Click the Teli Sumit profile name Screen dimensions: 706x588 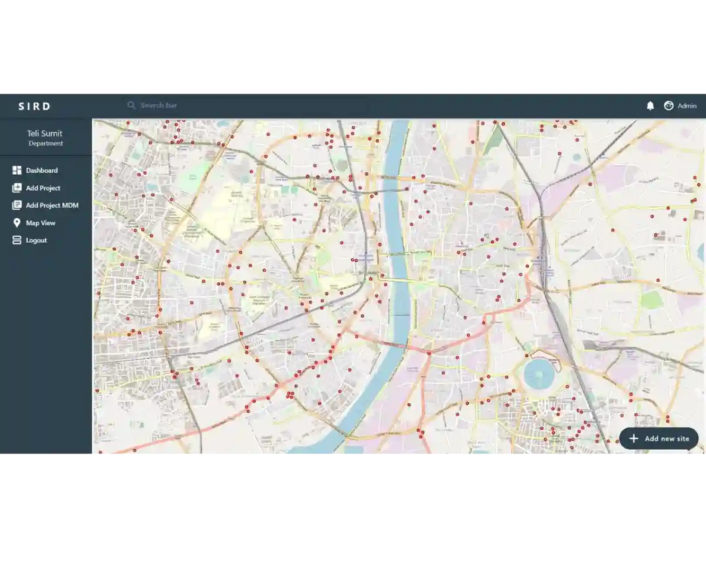(45, 133)
